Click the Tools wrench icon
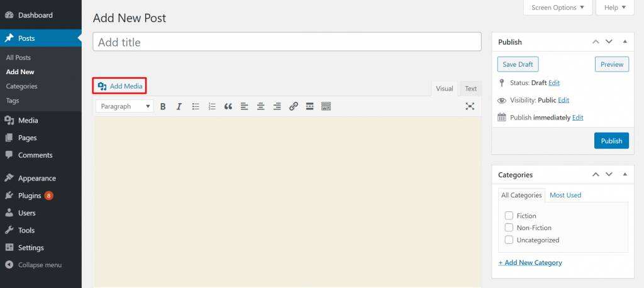Image resolution: width=644 pixels, height=288 pixels. pos(9,230)
